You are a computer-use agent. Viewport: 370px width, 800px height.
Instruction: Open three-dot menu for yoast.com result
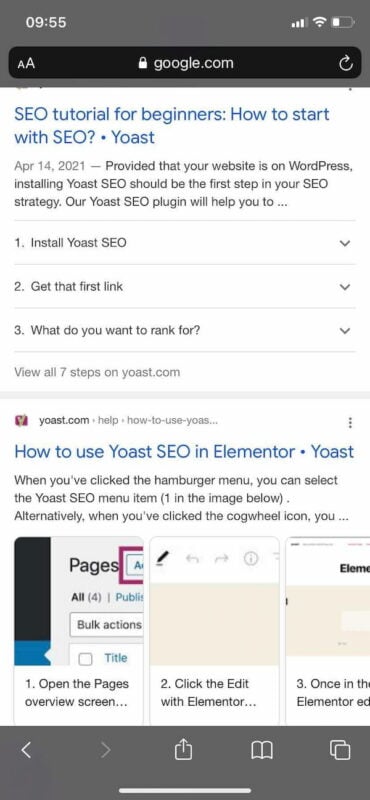350,422
